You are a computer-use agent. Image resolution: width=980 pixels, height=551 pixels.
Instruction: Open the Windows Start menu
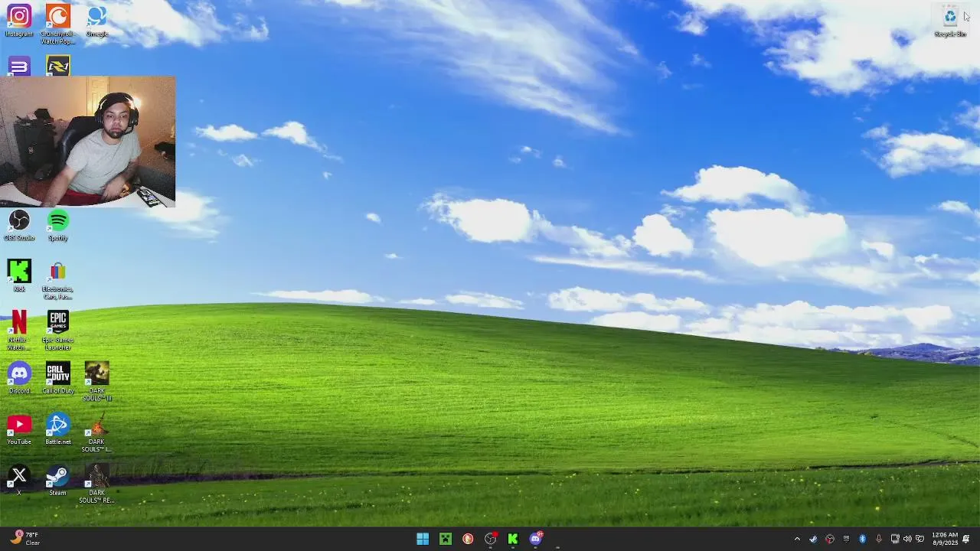pos(423,539)
